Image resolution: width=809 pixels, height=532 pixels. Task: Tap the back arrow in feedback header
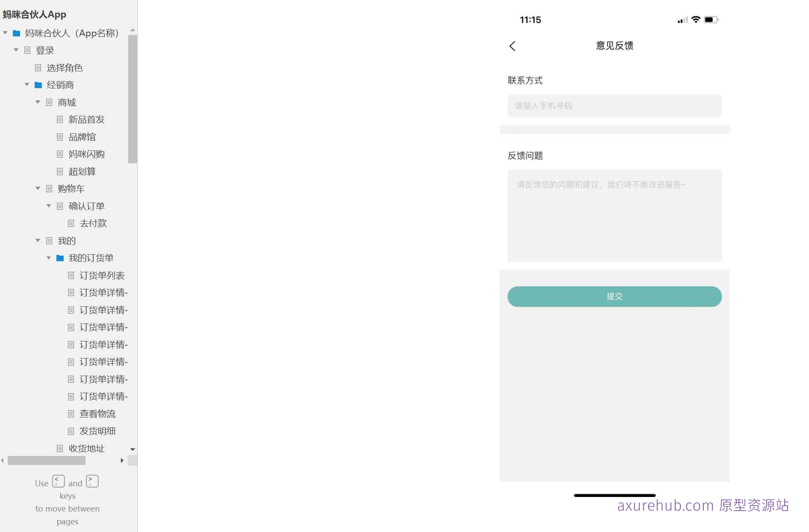[x=512, y=46]
